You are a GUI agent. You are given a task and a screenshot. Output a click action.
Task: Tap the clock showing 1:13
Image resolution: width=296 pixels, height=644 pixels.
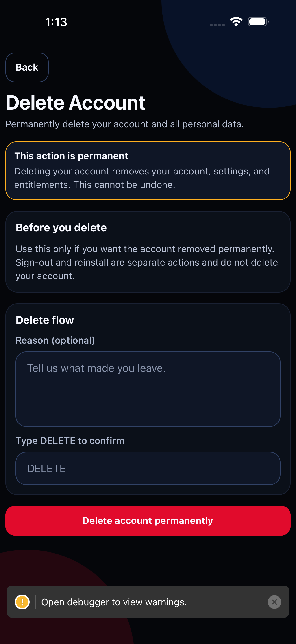click(x=56, y=22)
